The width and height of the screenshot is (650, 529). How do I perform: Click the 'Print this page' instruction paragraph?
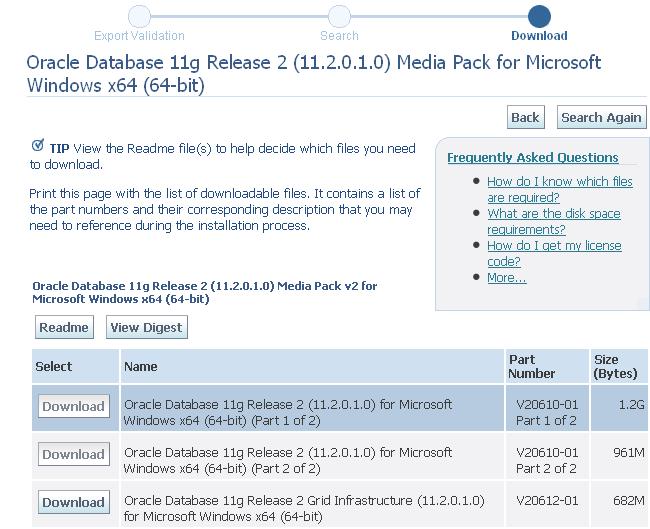tap(225, 209)
